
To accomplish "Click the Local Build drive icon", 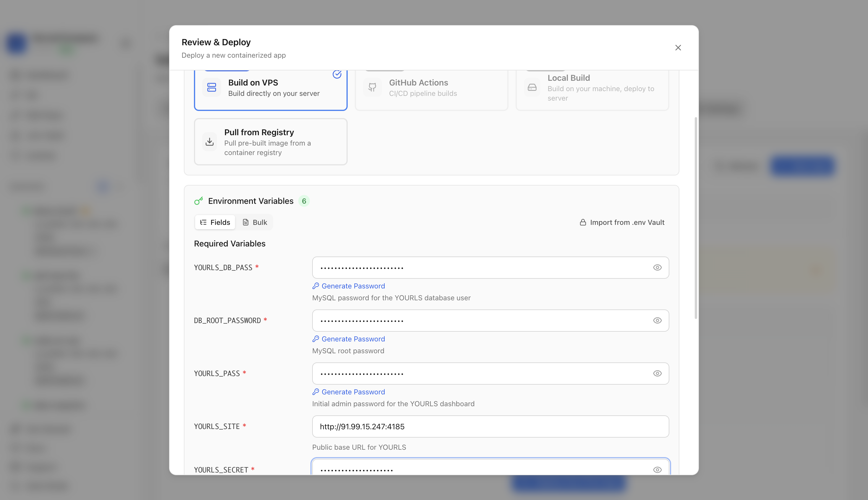I will (532, 88).
